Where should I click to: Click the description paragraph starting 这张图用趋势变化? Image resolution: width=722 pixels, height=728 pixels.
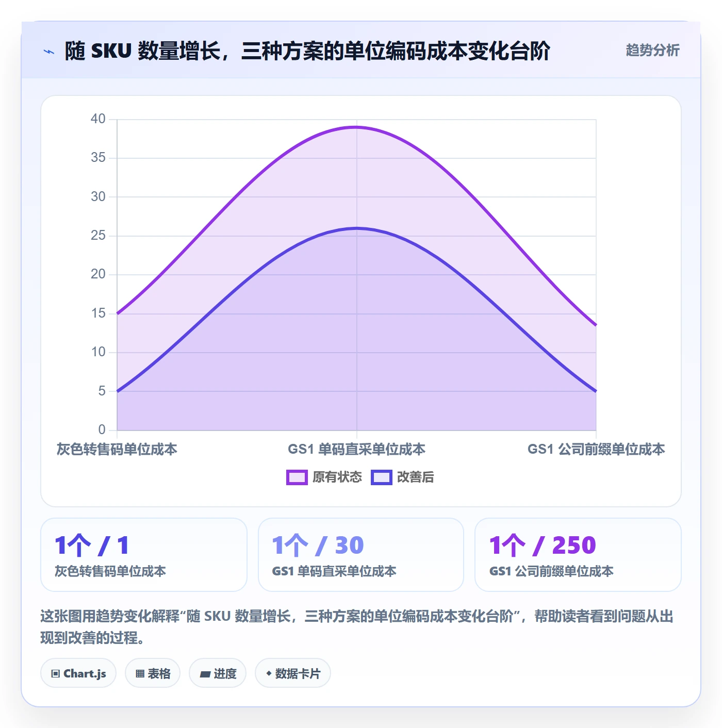(x=357, y=627)
